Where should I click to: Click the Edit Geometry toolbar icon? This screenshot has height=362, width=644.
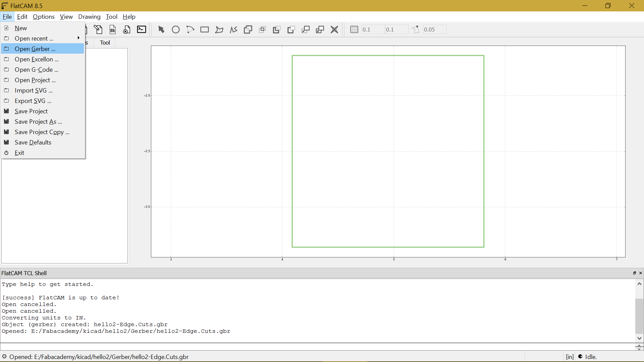pos(98,29)
